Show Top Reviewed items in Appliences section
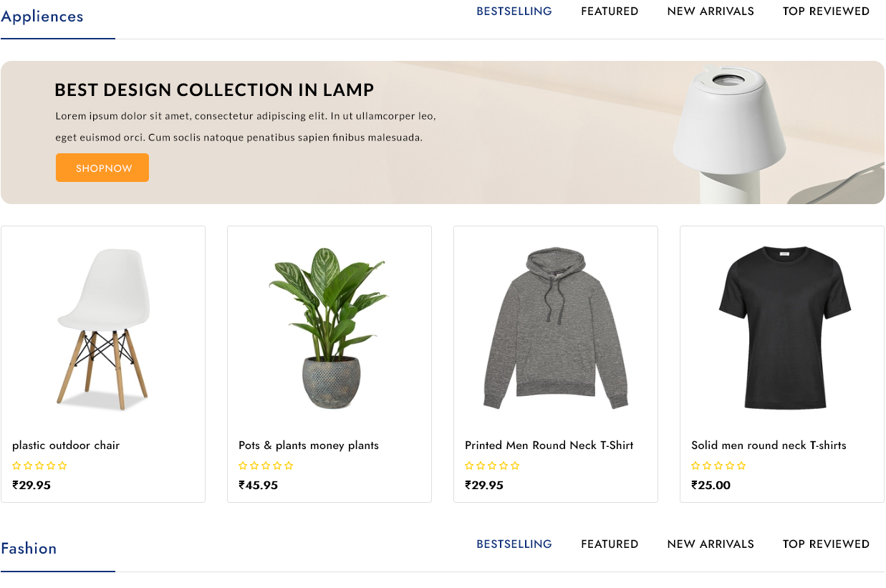The height and width of the screenshot is (588, 886). point(826,11)
